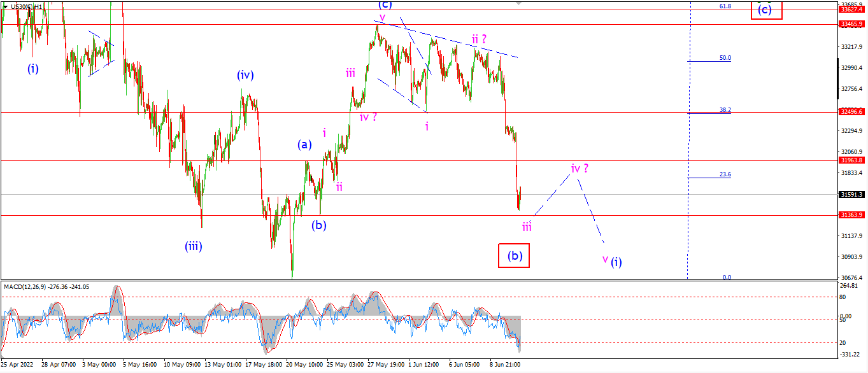
Task: Click the 32496.6 red price label
Action: pyautogui.click(x=852, y=111)
